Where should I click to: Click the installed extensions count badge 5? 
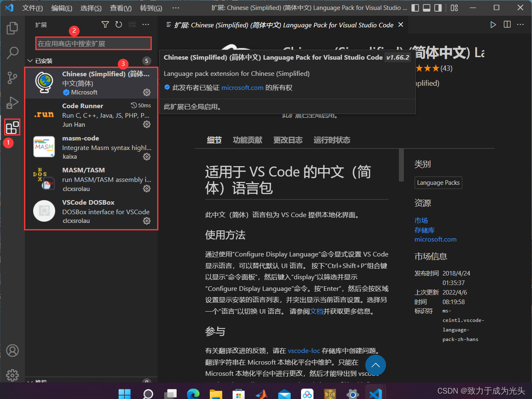coord(146,61)
